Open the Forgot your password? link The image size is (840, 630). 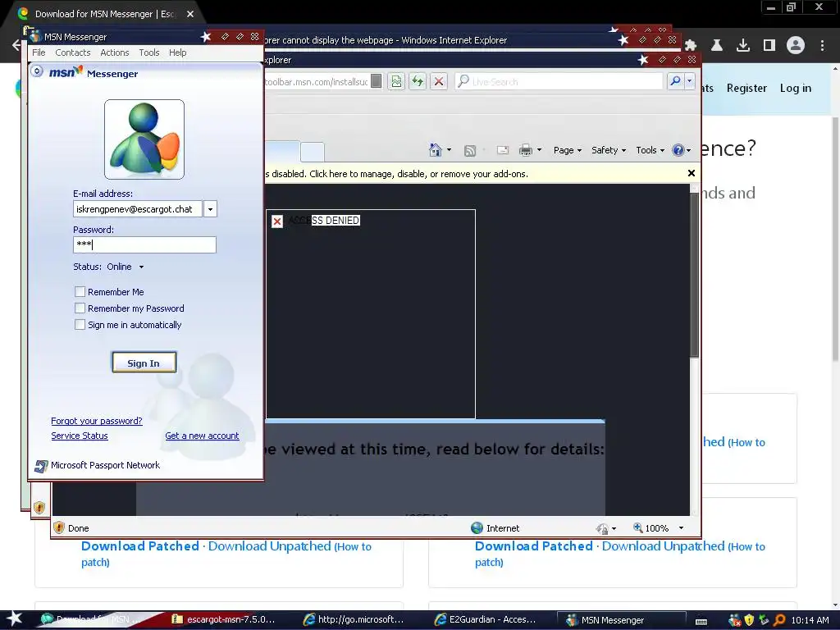[x=97, y=421]
